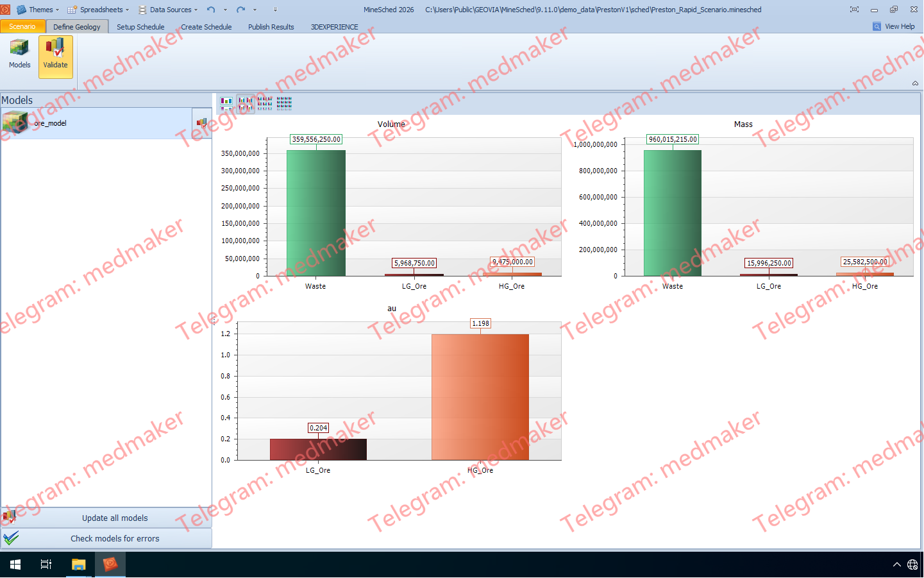Image resolution: width=924 pixels, height=578 pixels.
Task: Open the Setup Schedule tab
Action: tap(140, 26)
